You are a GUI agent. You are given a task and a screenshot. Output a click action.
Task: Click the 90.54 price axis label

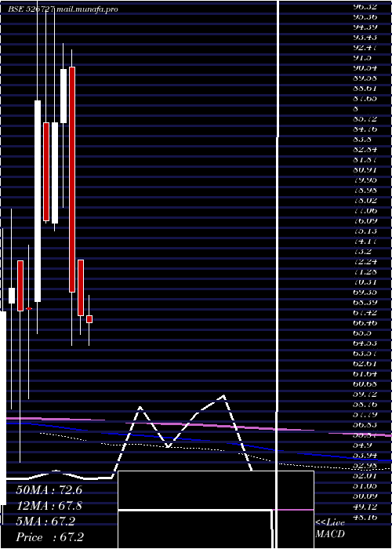pos(365,68)
